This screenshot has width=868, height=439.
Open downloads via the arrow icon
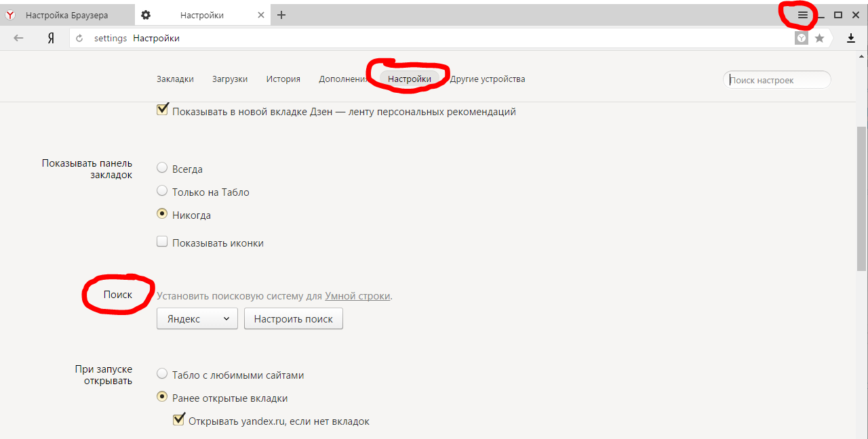[x=851, y=39]
